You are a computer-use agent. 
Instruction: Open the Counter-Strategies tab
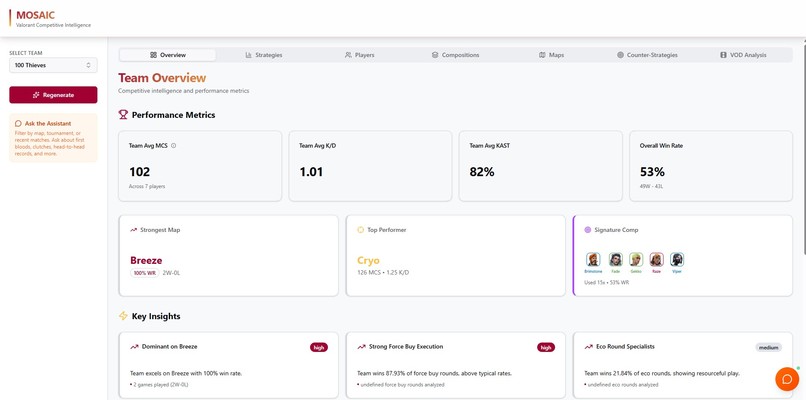coord(647,55)
